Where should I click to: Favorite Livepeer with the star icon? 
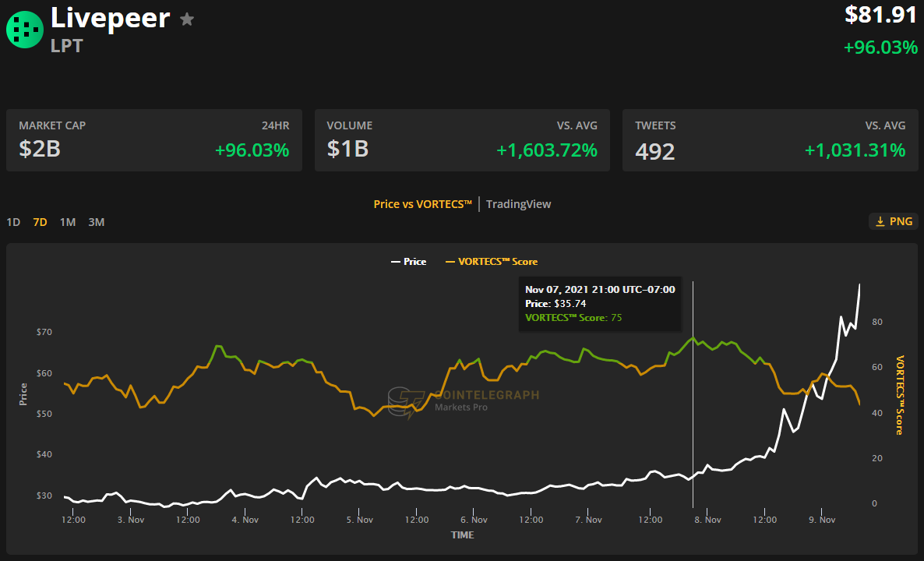(187, 19)
